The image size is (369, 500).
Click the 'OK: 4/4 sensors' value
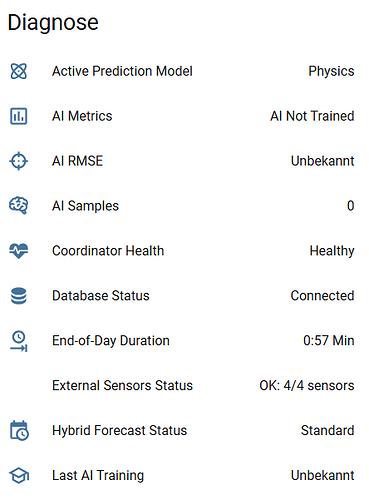tap(307, 386)
